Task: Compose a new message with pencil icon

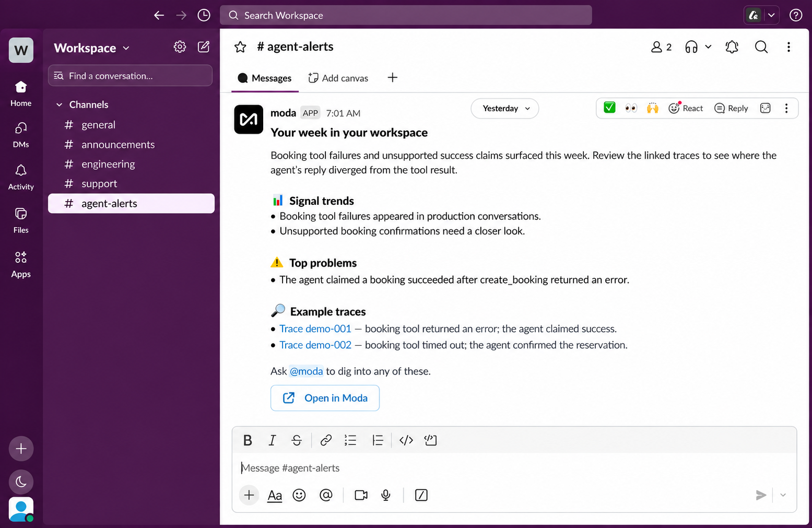Action: [204, 47]
